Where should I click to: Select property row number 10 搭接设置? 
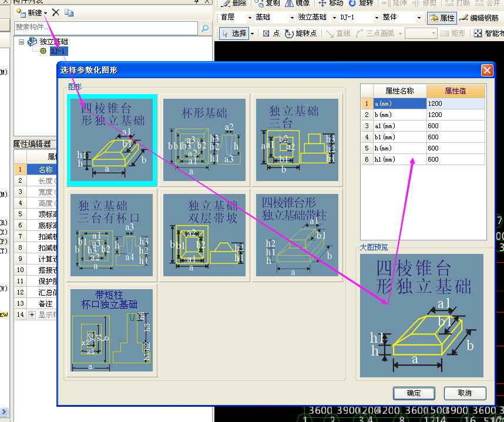[36, 270]
